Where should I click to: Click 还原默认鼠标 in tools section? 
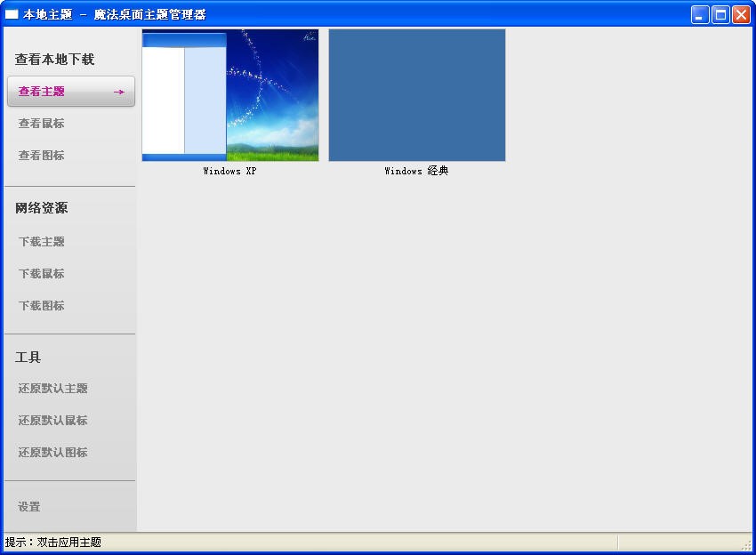coord(53,420)
